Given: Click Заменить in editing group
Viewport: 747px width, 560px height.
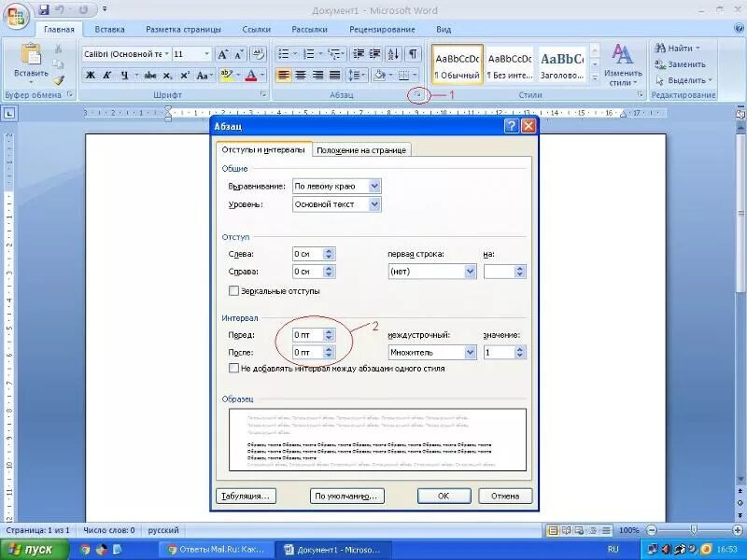Looking at the screenshot, I should pyautogui.click(x=681, y=64).
